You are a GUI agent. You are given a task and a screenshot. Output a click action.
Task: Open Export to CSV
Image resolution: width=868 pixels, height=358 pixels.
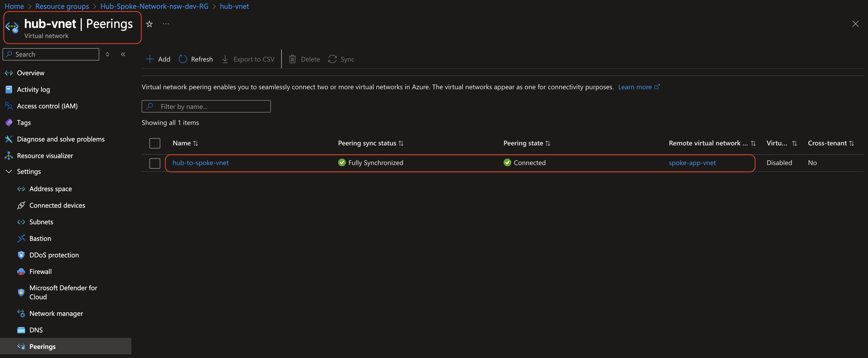[248, 59]
